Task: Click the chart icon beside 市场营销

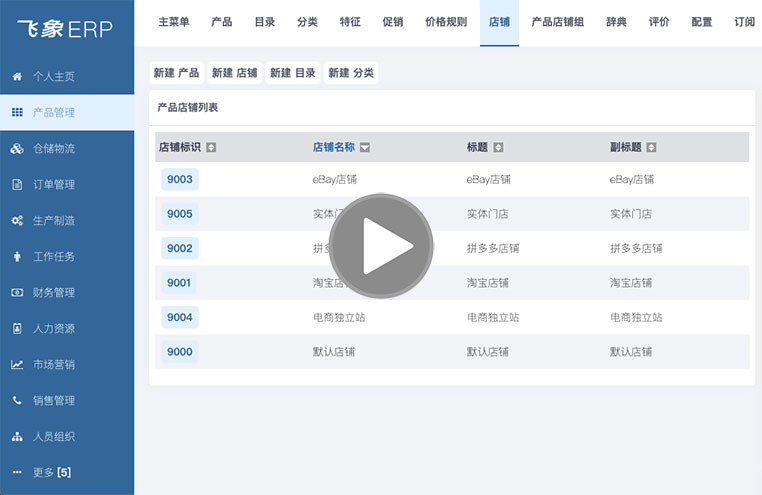Action: click(x=17, y=364)
